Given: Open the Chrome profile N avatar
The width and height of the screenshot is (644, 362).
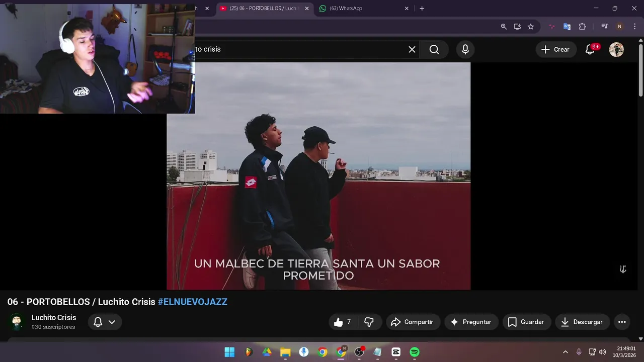Looking at the screenshot, I should click(x=619, y=27).
